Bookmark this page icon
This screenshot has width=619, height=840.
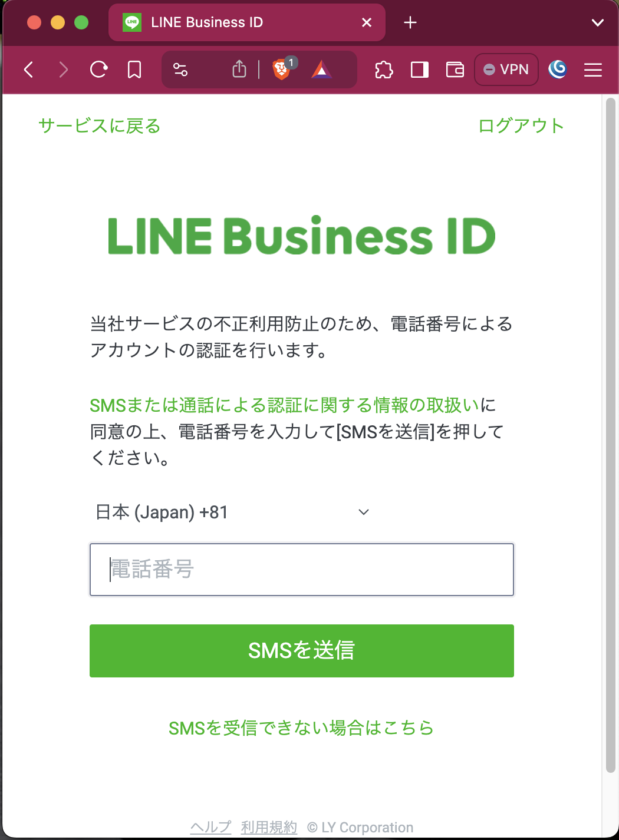[134, 70]
